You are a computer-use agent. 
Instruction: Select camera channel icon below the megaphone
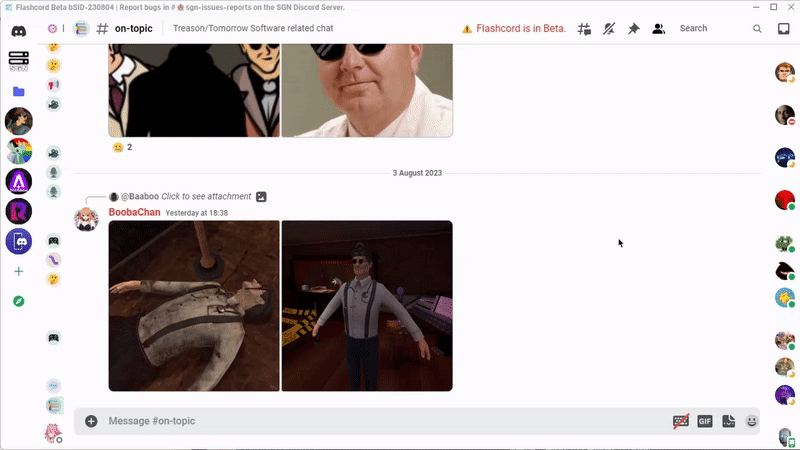[54, 105]
